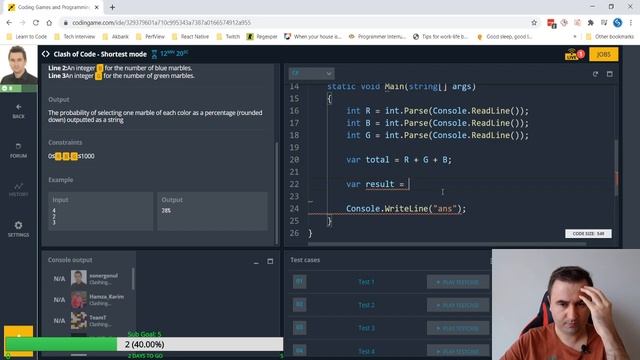Open the Twitch bookmark folder

(x=228, y=37)
